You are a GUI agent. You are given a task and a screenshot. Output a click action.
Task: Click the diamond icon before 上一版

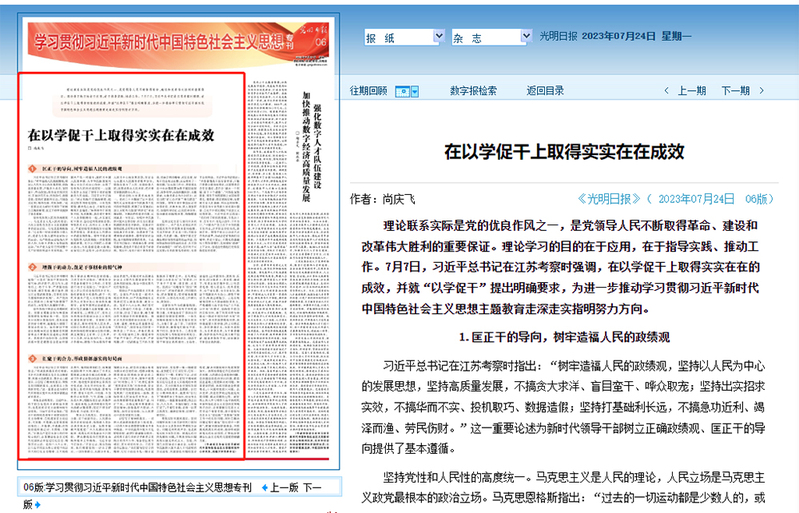pos(263,488)
